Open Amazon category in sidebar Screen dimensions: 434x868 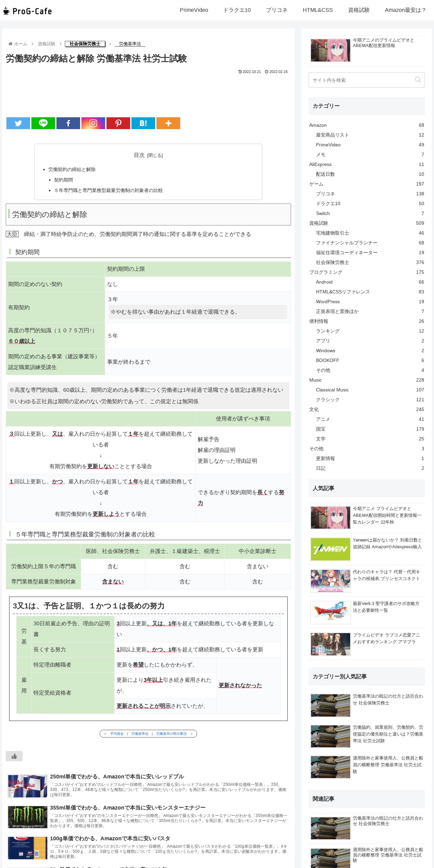tap(366, 125)
